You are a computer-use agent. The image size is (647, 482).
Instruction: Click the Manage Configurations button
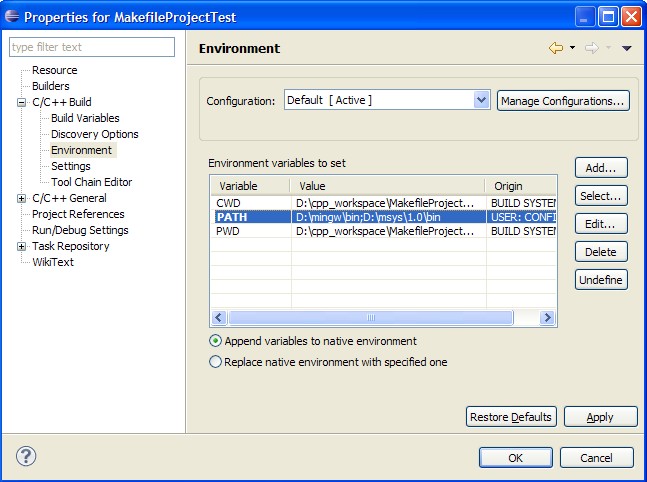click(563, 101)
